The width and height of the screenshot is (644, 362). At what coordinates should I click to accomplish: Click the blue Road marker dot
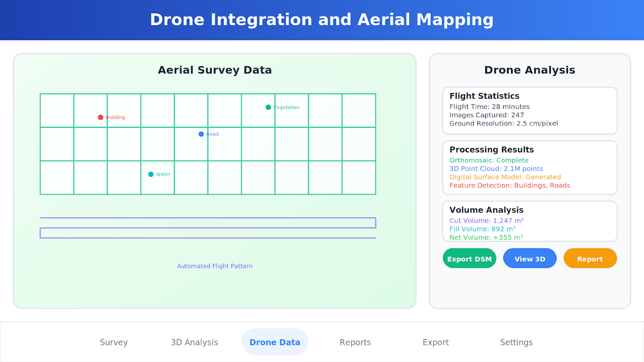(201, 134)
